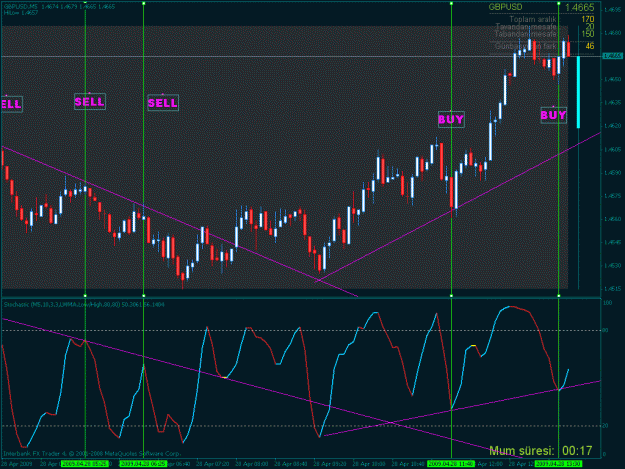
Task: Click the 1.4620 price axis label
Action: (612, 126)
